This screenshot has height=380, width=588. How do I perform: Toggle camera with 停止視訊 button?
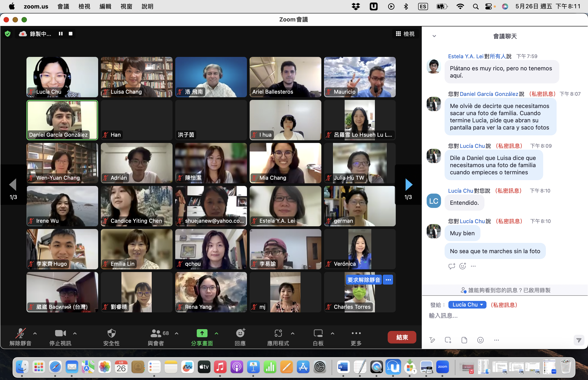[61, 337]
